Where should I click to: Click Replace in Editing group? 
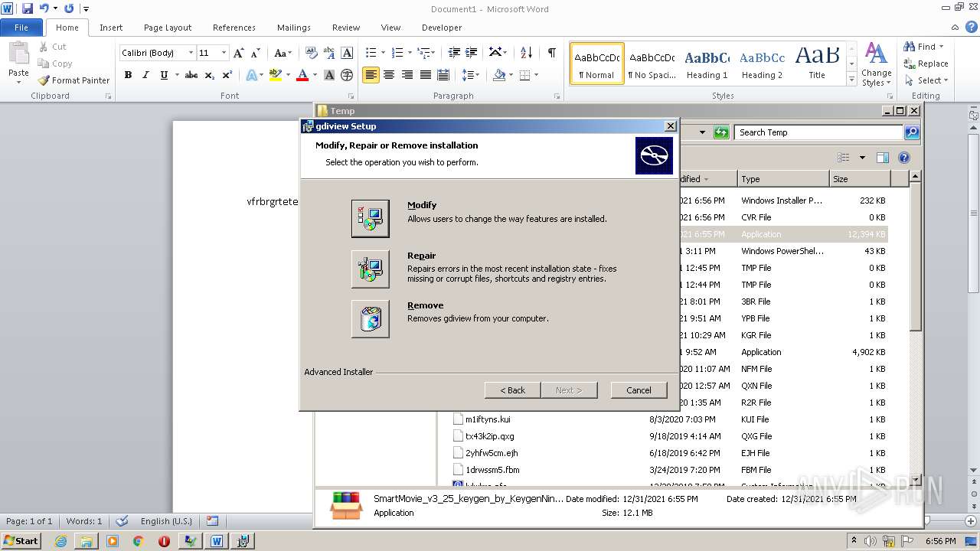pyautogui.click(x=926, y=64)
